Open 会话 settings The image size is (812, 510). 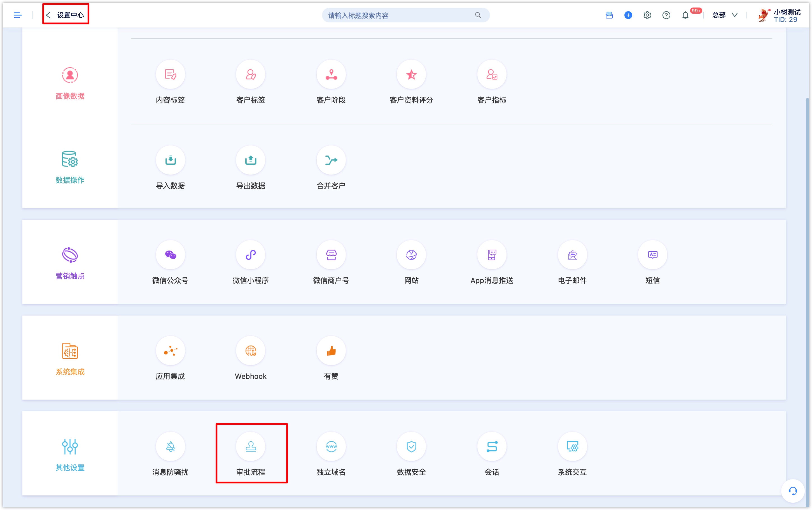click(x=492, y=454)
